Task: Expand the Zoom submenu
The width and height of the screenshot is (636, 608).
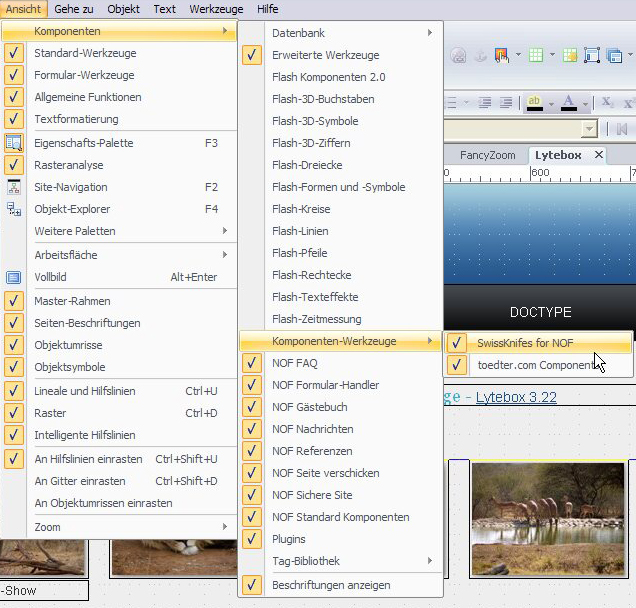Action: point(120,527)
